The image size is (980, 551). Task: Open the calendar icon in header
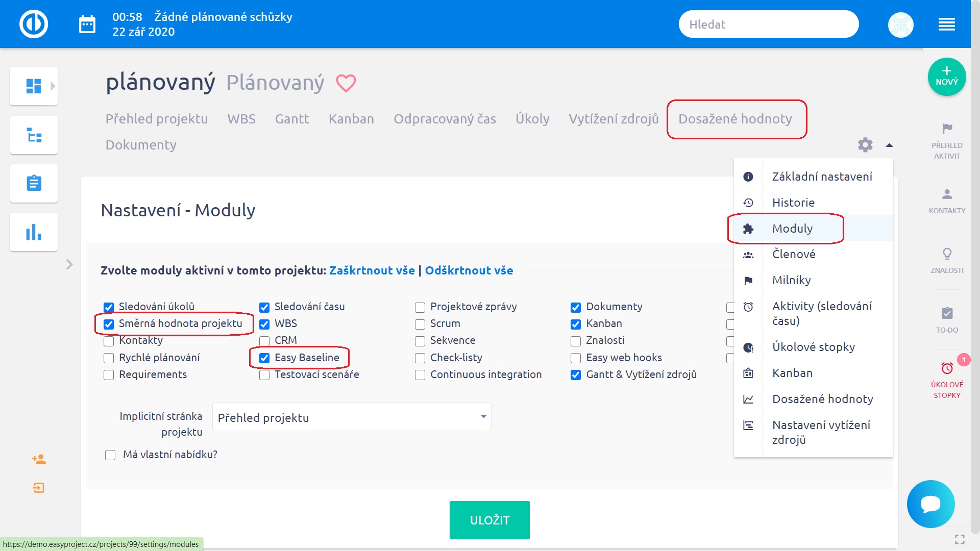click(87, 24)
